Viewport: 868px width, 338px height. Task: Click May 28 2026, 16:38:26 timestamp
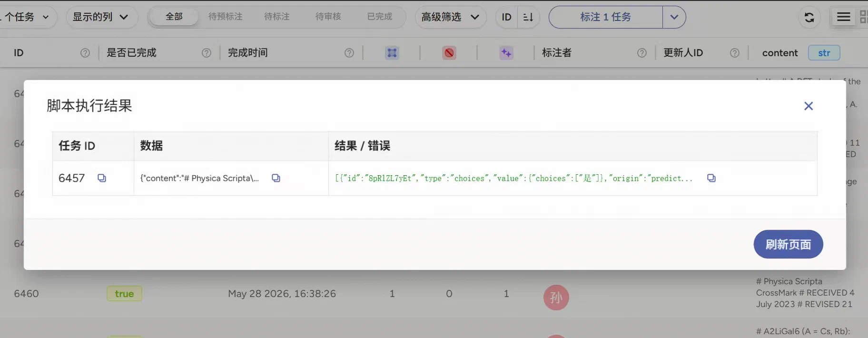(x=282, y=294)
